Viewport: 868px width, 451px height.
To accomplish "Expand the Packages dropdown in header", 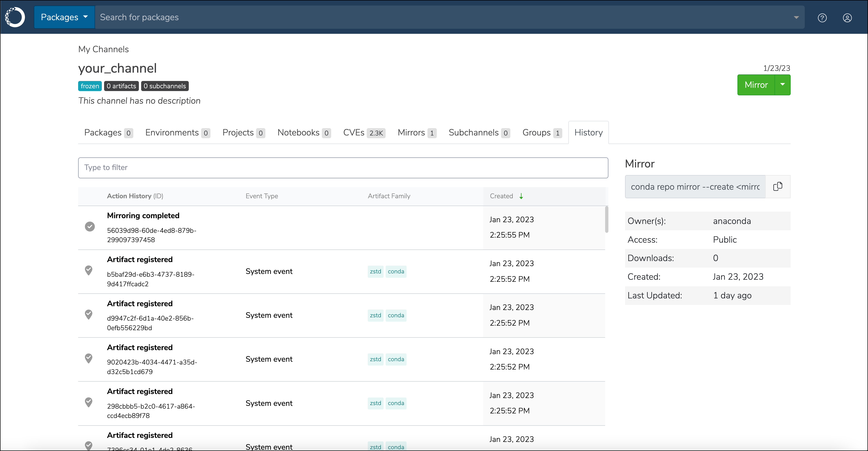I will [x=64, y=17].
